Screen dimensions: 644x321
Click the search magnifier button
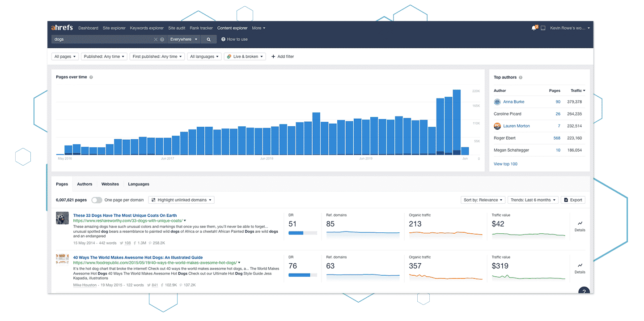(x=208, y=39)
